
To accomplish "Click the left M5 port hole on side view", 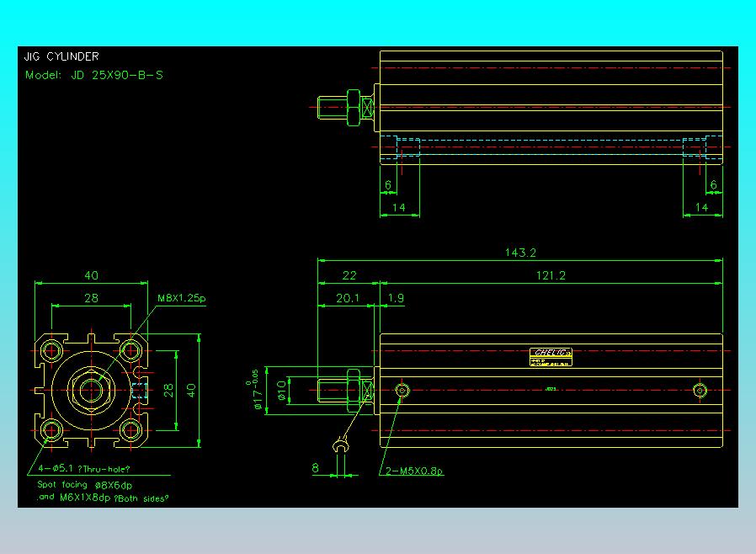I will (x=402, y=390).
